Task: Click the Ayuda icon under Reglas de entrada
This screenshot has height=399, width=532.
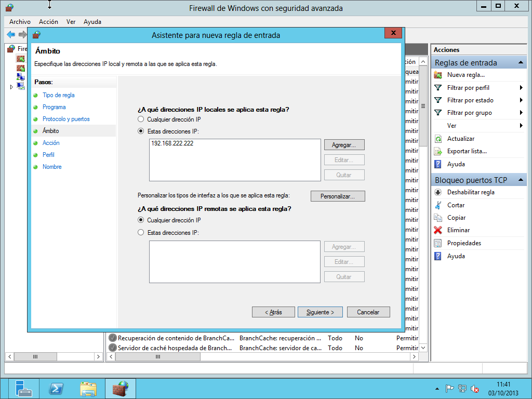Action: click(x=438, y=164)
